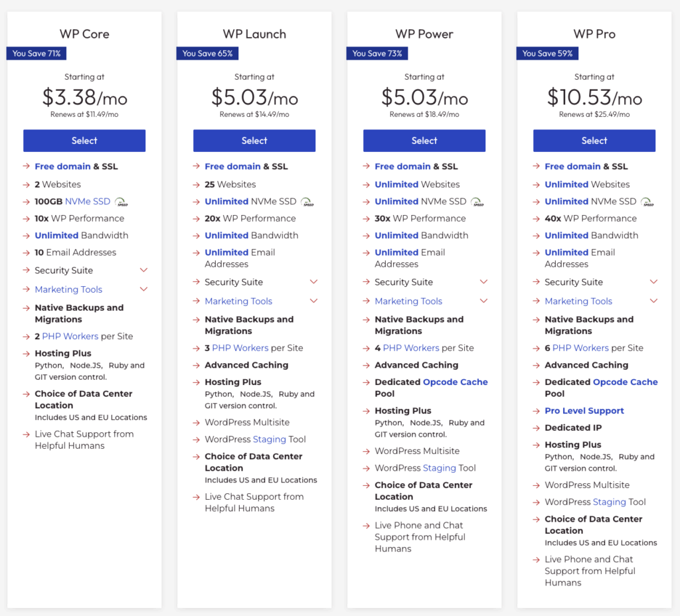Select the WP Launch plan
The image size is (680, 616).
(x=254, y=141)
